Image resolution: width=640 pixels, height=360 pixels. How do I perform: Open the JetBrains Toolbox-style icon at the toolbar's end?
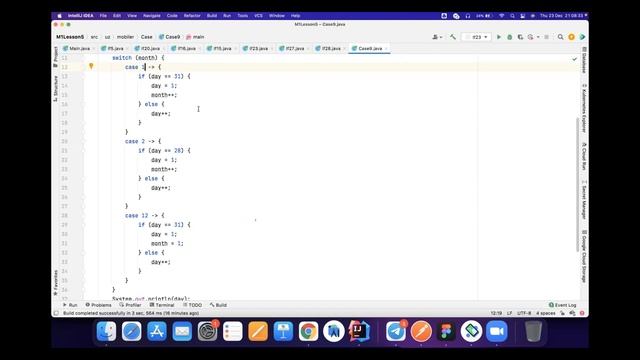pyautogui.click(x=582, y=37)
